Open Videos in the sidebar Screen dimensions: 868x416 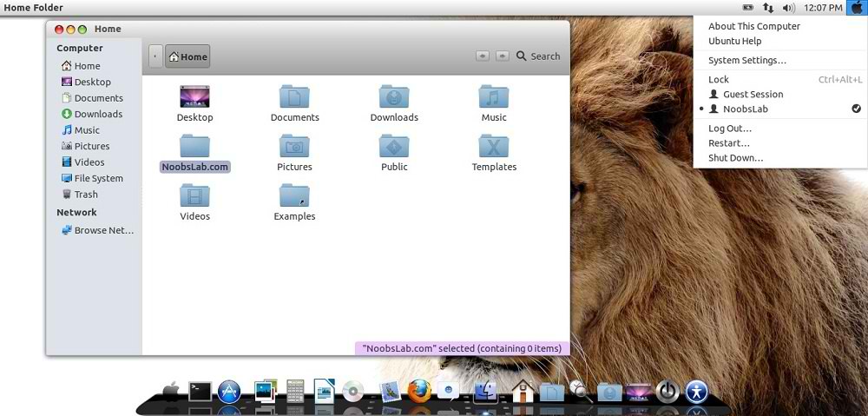click(x=82, y=162)
